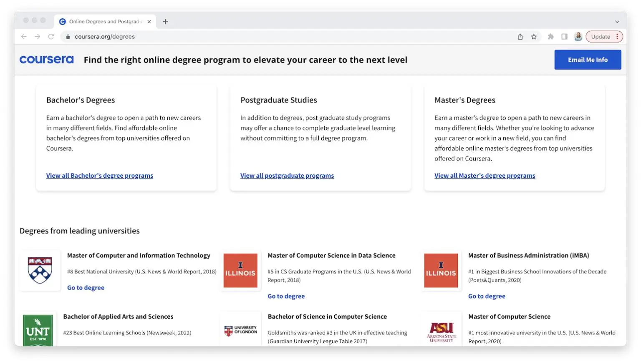The width and height of the screenshot is (641, 364).
Task: Click the share icon in the address bar
Action: coord(520,36)
